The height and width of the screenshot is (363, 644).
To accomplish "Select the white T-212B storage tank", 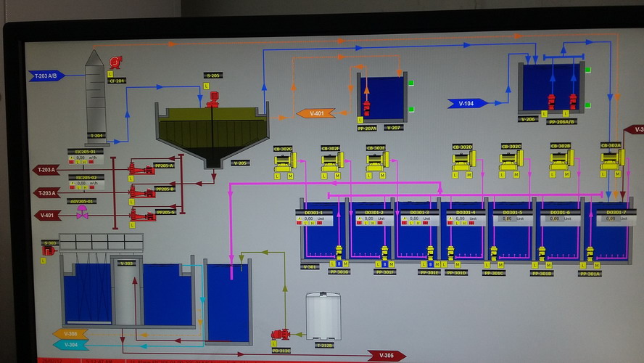I will tap(323, 316).
